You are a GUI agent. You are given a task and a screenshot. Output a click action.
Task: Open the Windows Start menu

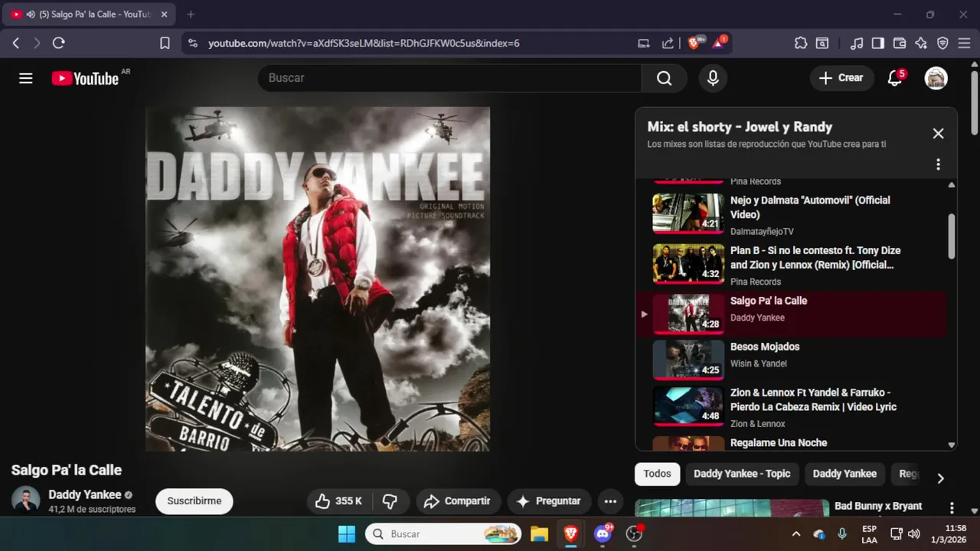[x=347, y=533]
